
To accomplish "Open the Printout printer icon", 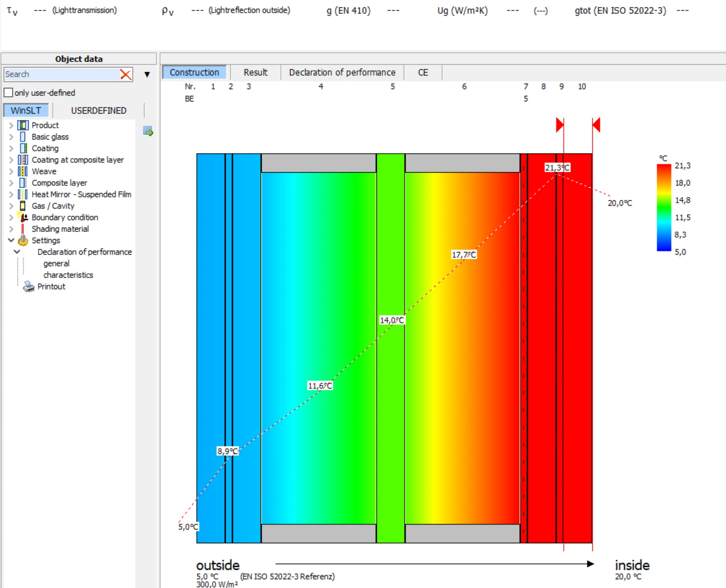I will click(28, 286).
